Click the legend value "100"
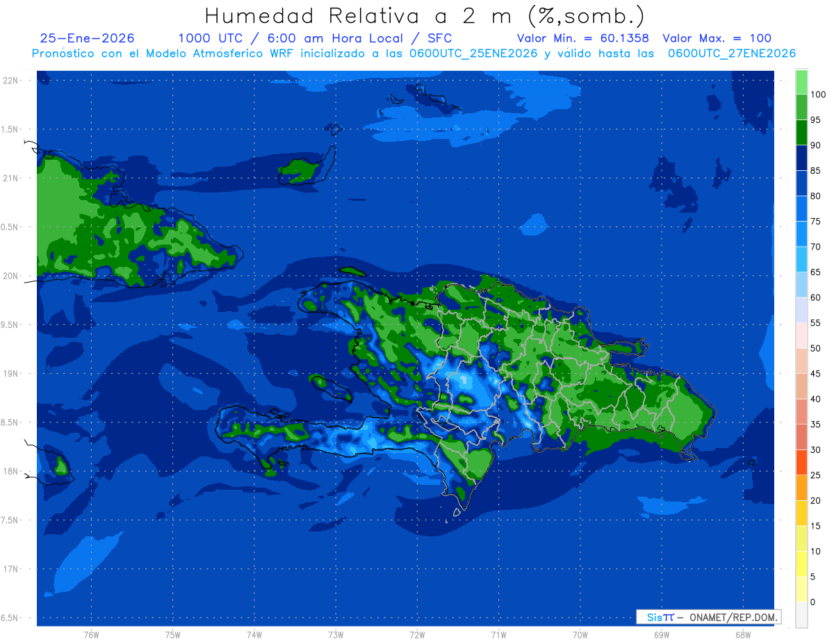Viewport: 834px width, 644px height. click(818, 94)
